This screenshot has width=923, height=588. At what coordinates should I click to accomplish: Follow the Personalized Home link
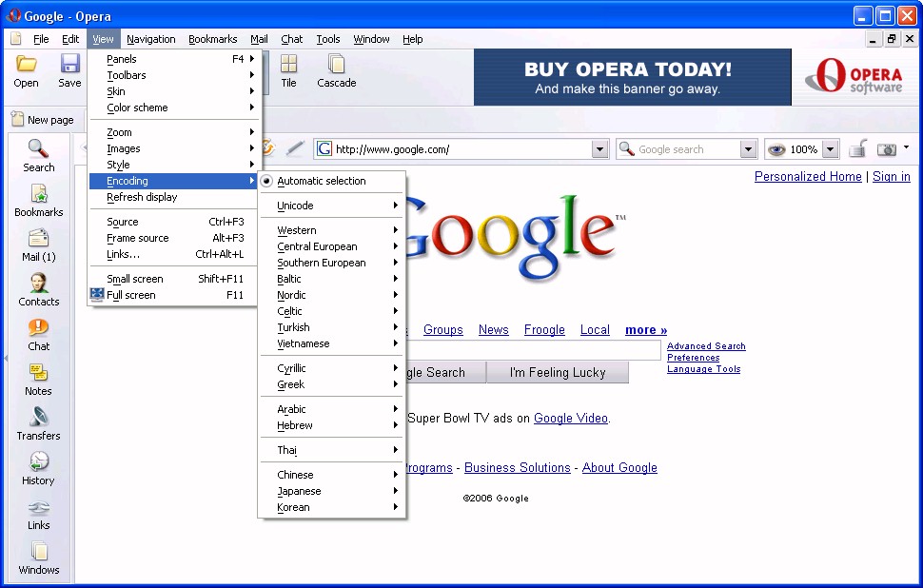pos(808,177)
